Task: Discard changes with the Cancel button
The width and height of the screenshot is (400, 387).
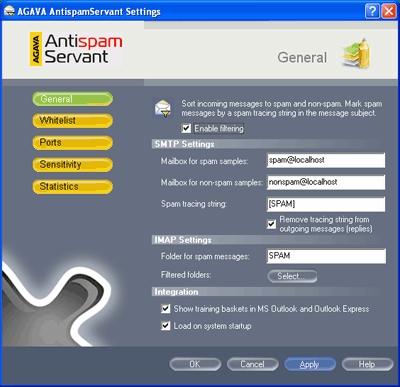Action: [253, 364]
